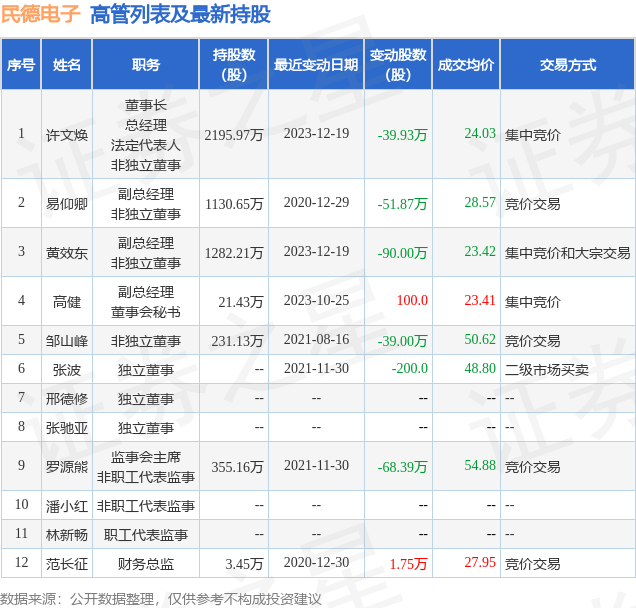Click 集中竞价和大宗交易 trading method
636x608 pixels.
pyautogui.click(x=567, y=253)
